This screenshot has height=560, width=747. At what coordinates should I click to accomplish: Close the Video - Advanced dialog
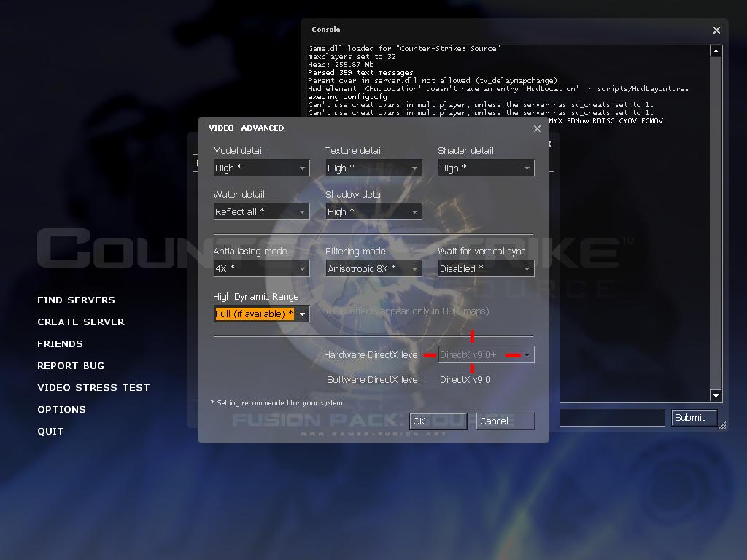coord(537,128)
